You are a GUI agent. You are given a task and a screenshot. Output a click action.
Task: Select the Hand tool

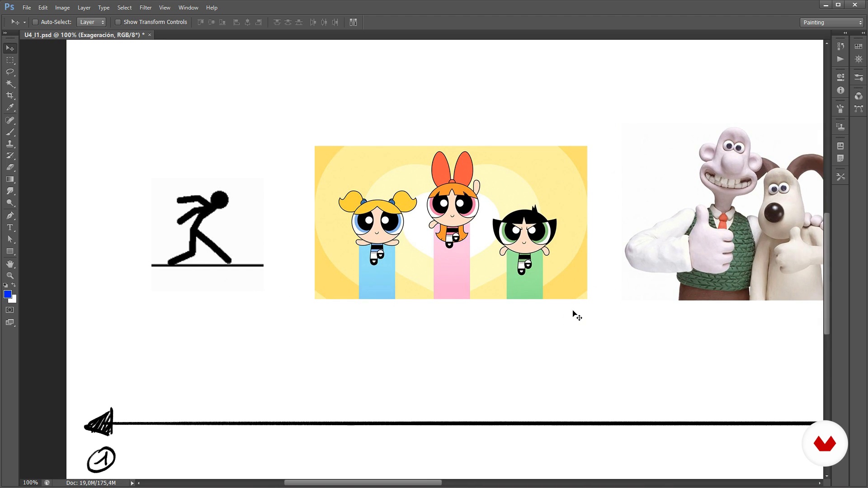click(x=10, y=264)
